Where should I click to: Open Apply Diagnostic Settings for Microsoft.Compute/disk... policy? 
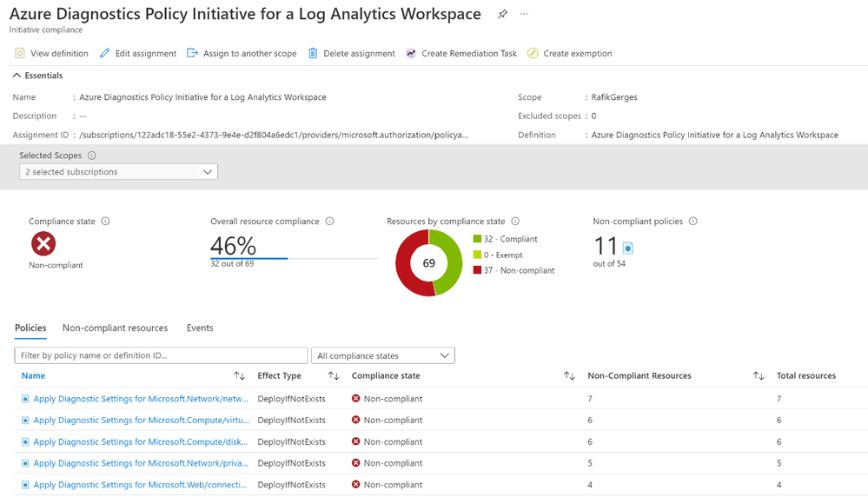[x=140, y=441]
